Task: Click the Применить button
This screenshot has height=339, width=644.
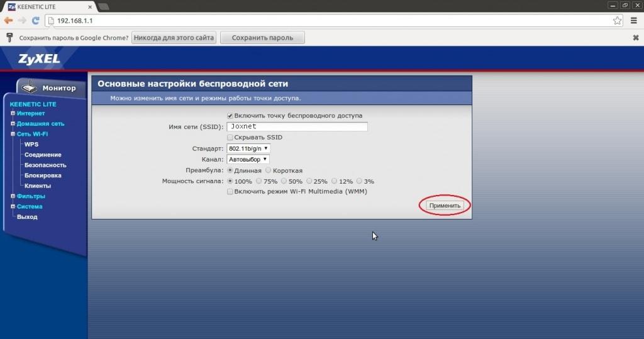Action: click(445, 206)
